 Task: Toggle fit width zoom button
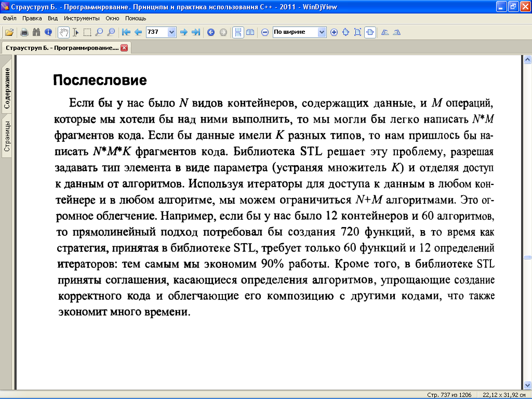tap(369, 32)
